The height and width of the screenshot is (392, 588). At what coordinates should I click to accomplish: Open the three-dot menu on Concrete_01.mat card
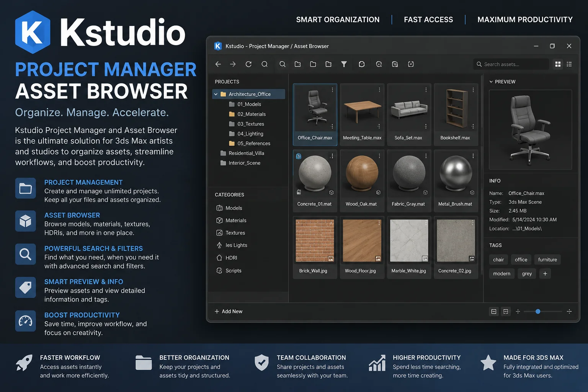point(332,156)
